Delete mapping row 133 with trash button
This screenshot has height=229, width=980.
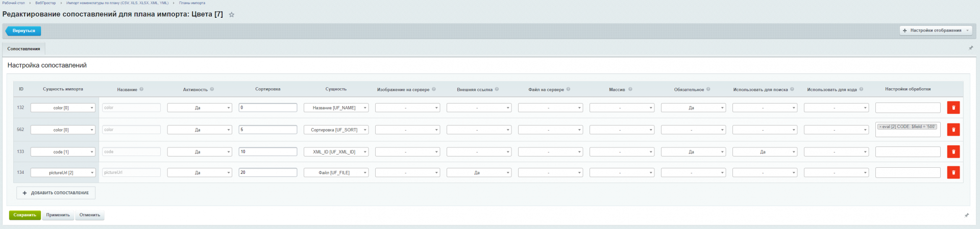953,151
